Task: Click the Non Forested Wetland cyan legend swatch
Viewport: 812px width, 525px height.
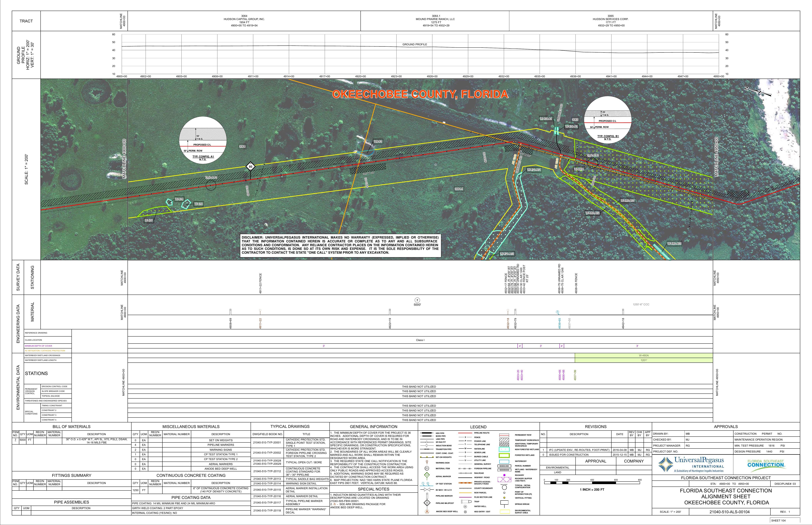Action: pyautogui.click(x=504, y=449)
